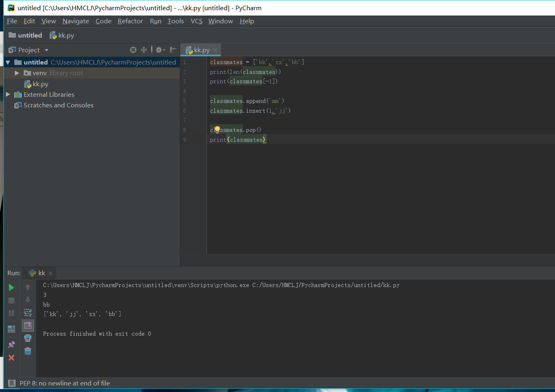Open the Refactor menu
Image resolution: width=555 pixels, height=392 pixels.
click(130, 21)
